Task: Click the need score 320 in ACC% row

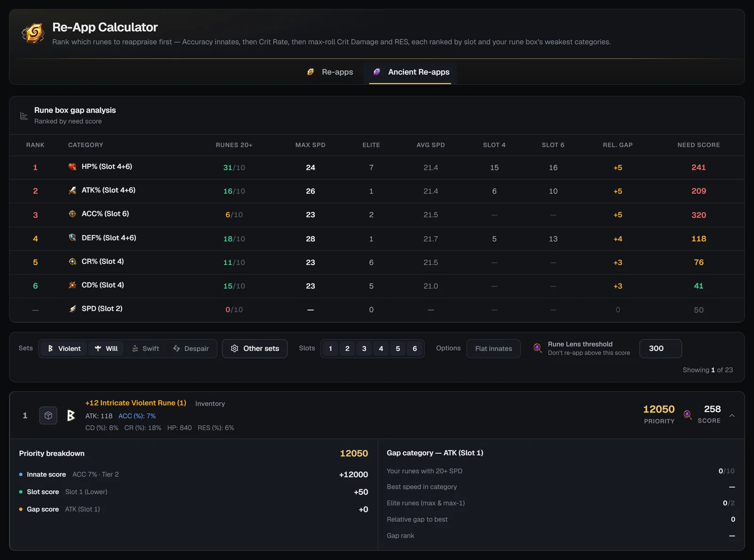Action: (x=698, y=215)
